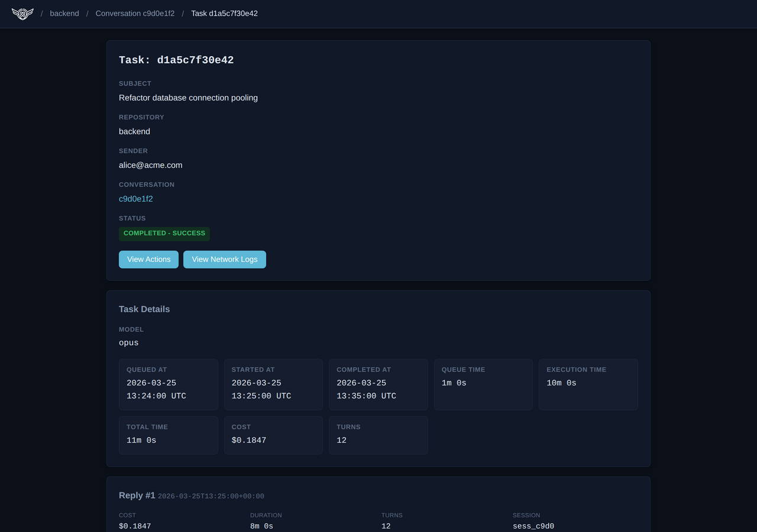Viewport: 757px width, 532px height.
Task: Select Task d1a5c7f30e42 breadcrumb item
Action: (x=224, y=14)
